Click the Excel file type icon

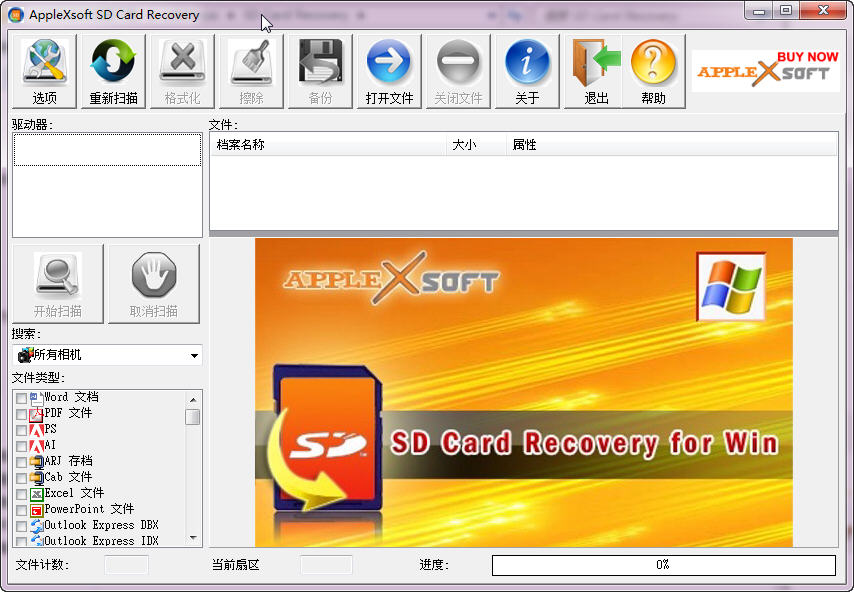click(x=36, y=495)
